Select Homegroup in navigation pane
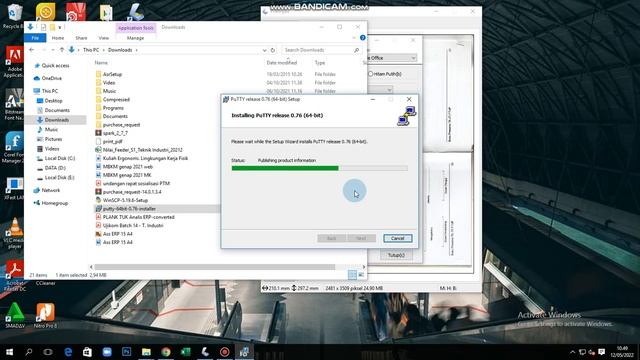 pyautogui.click(x=54, y=203)
